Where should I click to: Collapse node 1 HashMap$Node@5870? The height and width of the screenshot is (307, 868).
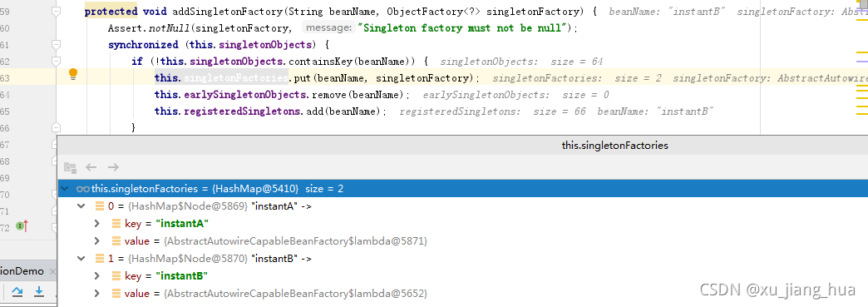[x=82, y=258]
